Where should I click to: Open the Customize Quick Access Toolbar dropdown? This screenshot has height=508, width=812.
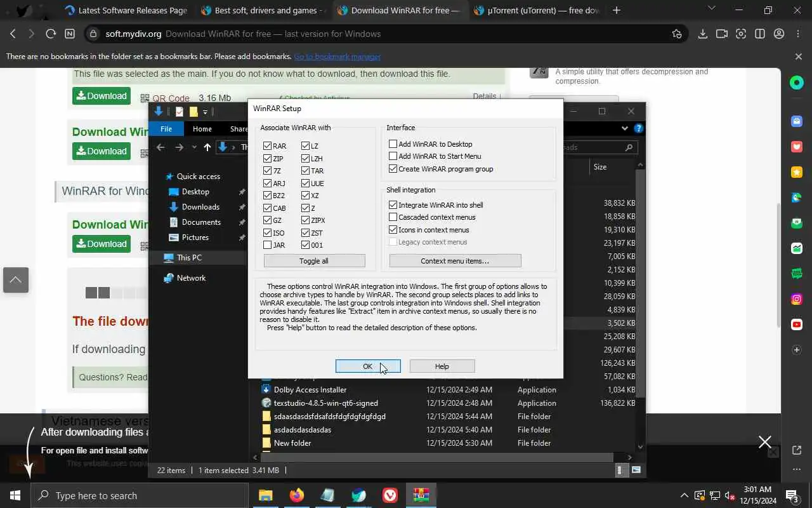point(205,112)
